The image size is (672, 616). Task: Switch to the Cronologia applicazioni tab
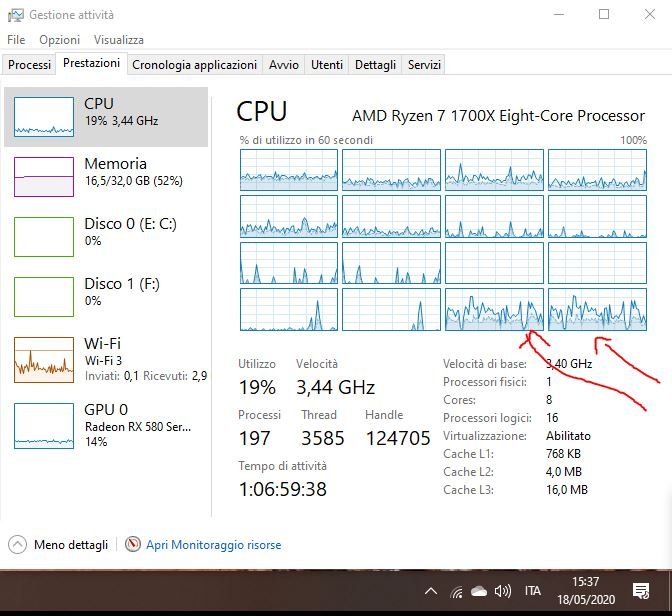[x=194, y=65]
